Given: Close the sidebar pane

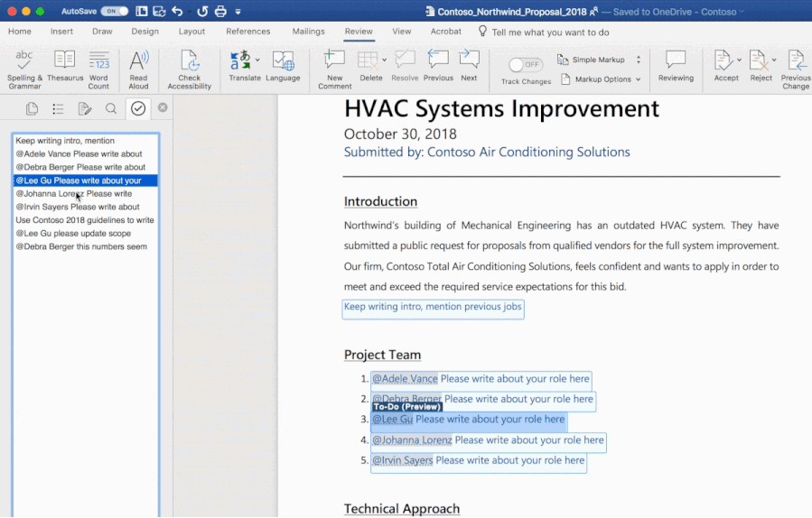Looking at the screenshot, I should pos(163,107).
